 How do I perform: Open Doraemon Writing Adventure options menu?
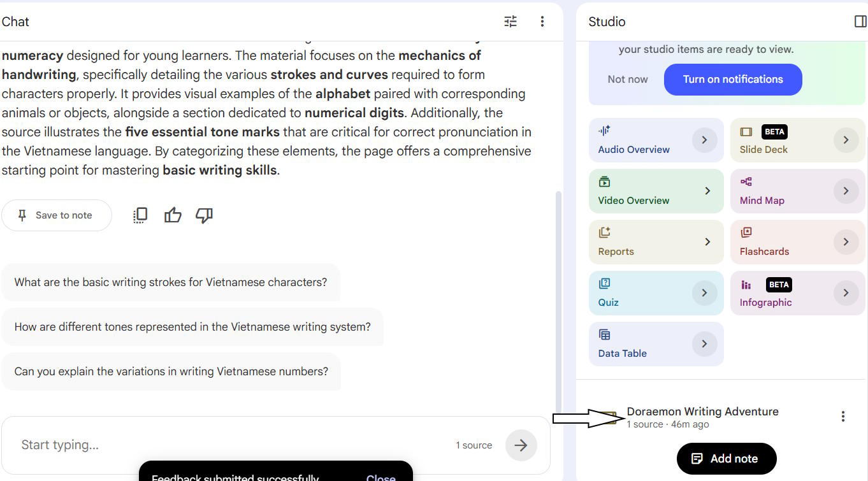pos(843,417)
